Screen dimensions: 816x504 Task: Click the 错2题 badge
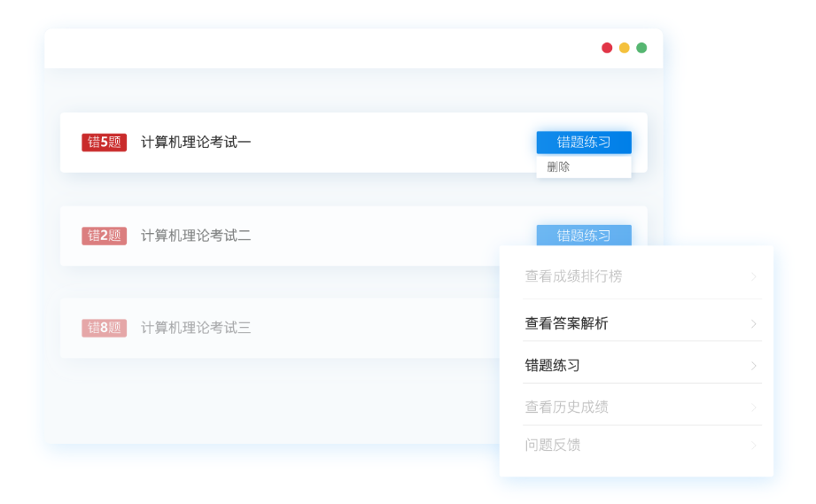(x=105, y=236)
